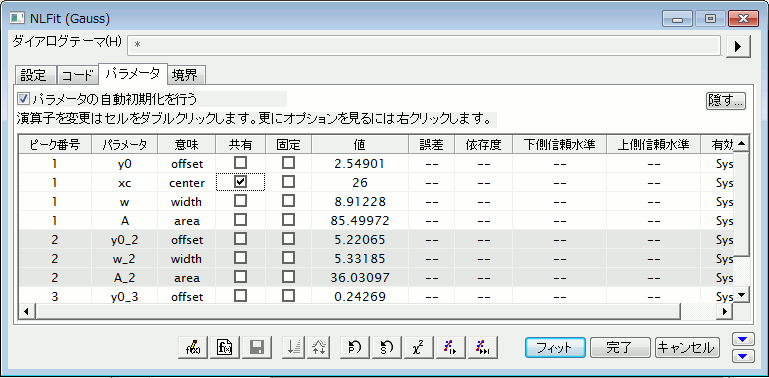Viewport: 769px width, 378px height.
Task: Click the initialize parameters P icon
Action: pyautogui.click(x=354, y=348)
